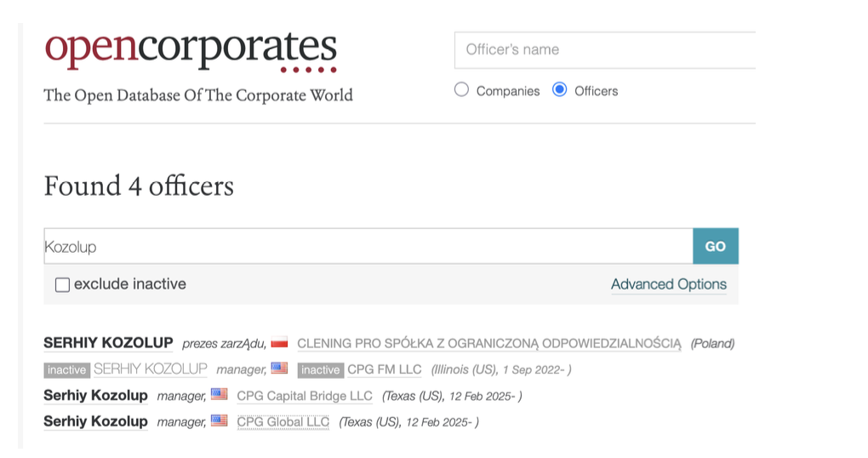868x458 pixels.
Task: Enable the exclude inactive checkbox
Action: (x=62, y=284)
